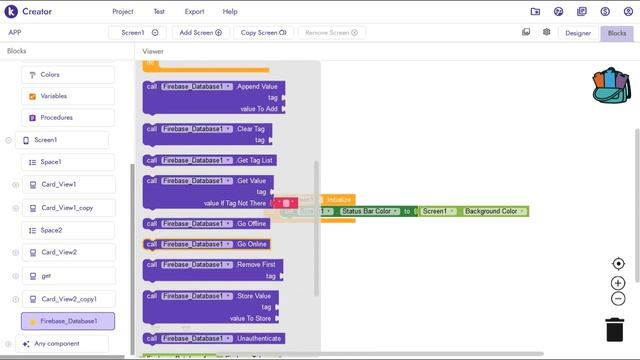The height and width of the screenshot is (360, 640).
Task: Expand the Any component tree node
Action: [x=8, y=344]
